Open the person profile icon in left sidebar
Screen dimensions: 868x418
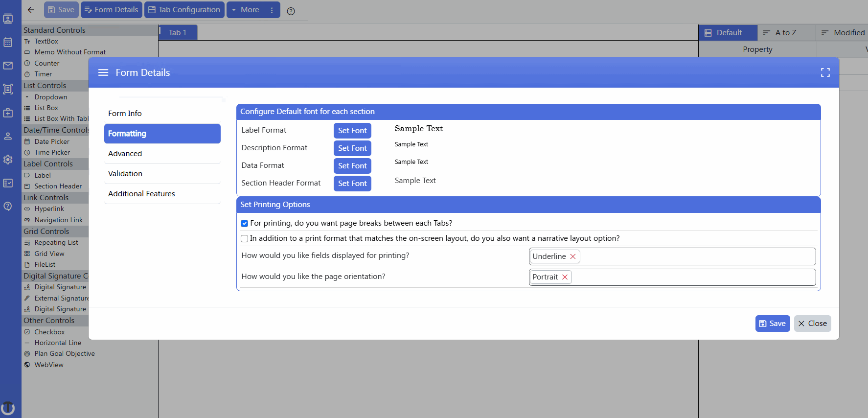tap(8, 136)
